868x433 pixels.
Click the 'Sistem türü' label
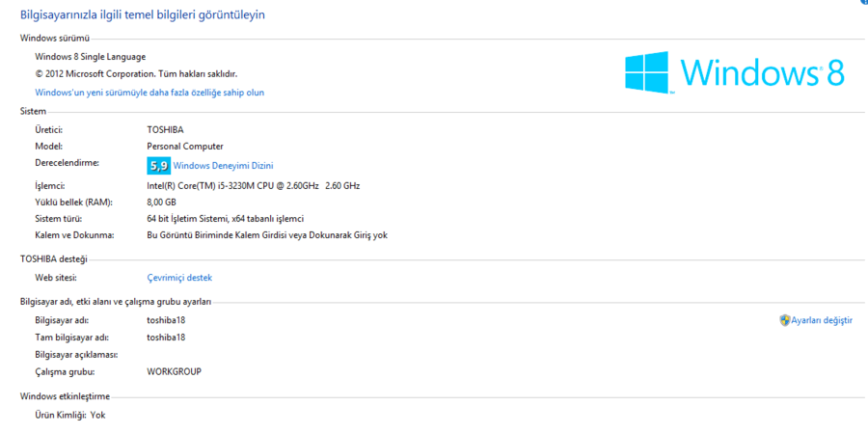click(59, 219)
